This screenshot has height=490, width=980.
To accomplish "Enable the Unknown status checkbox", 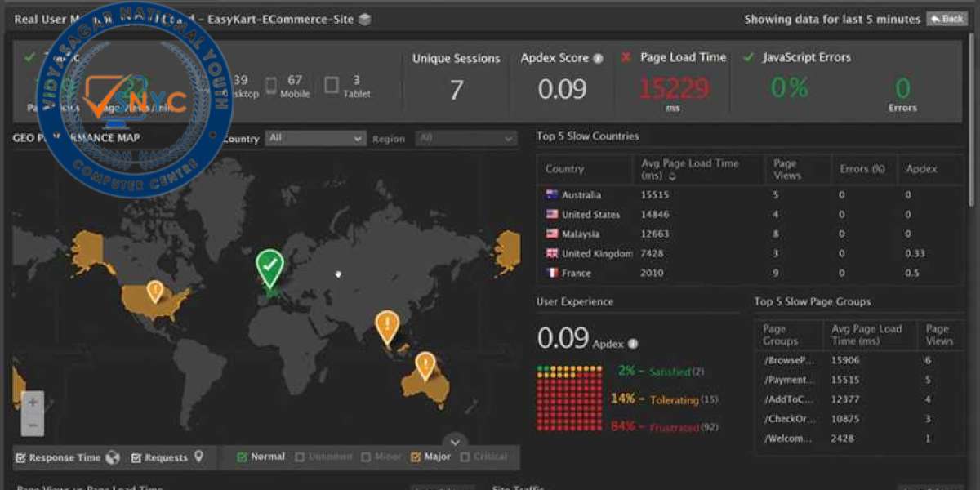I will pos(301,457).
